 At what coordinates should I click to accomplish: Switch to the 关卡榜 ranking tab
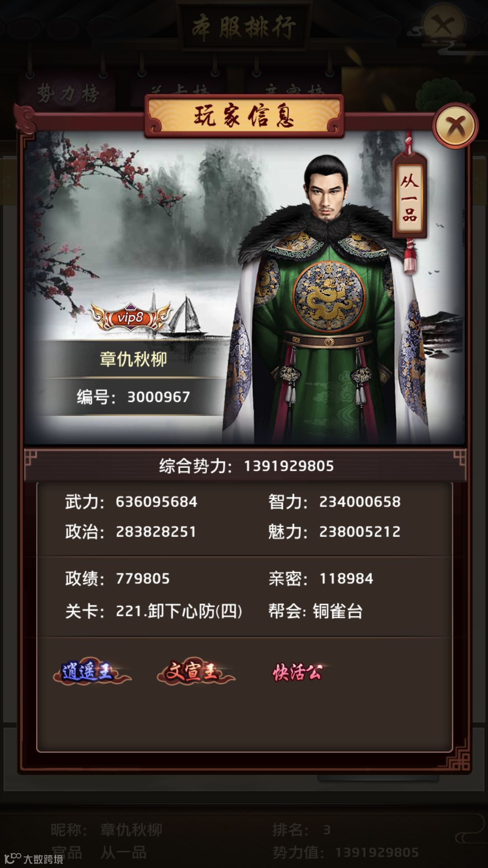pos(180,90)
